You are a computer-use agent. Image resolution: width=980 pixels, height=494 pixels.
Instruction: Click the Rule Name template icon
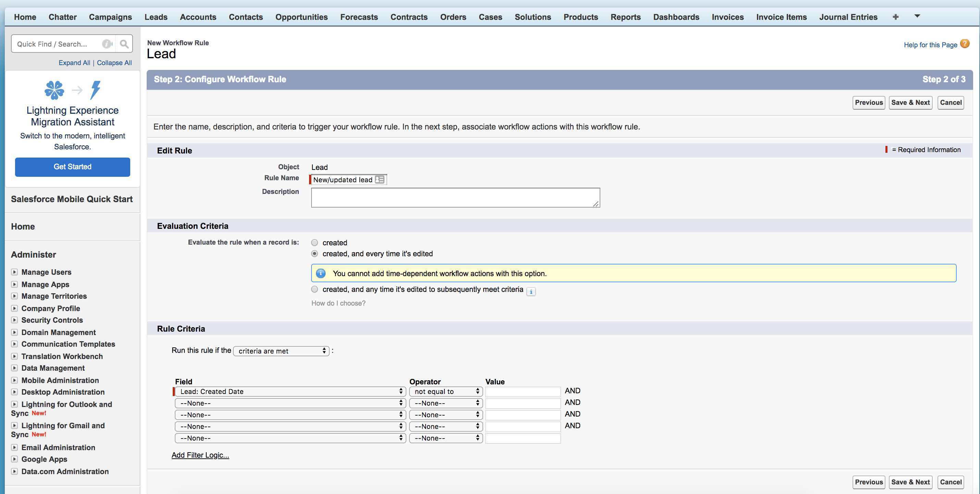point(379,180)
